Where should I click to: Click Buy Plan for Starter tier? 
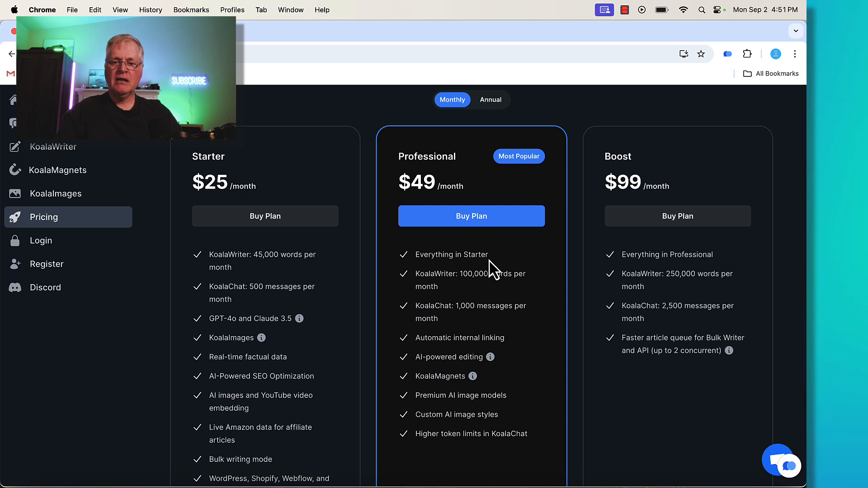265,216
